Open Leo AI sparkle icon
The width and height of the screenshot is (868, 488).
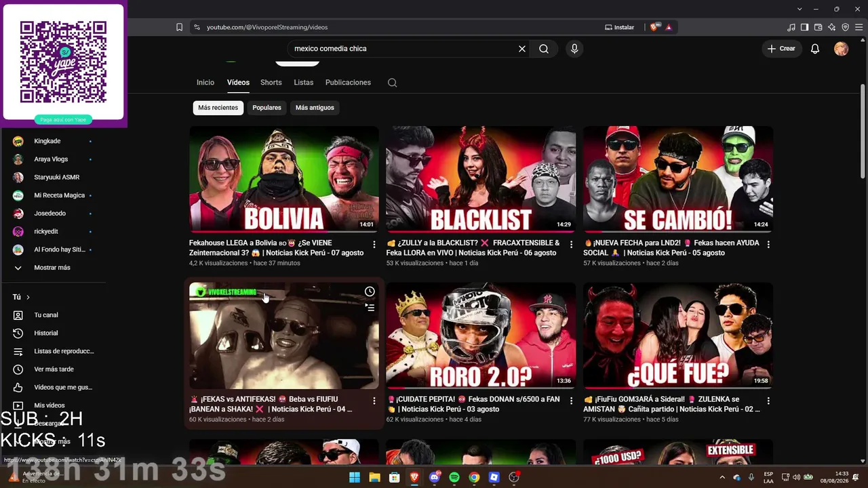832,27
